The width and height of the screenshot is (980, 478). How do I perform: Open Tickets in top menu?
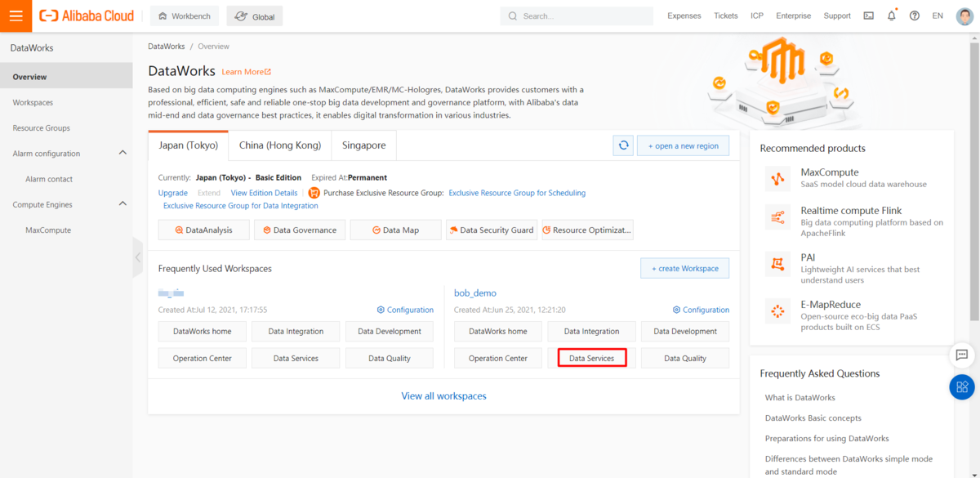click(x=726, y=16)
